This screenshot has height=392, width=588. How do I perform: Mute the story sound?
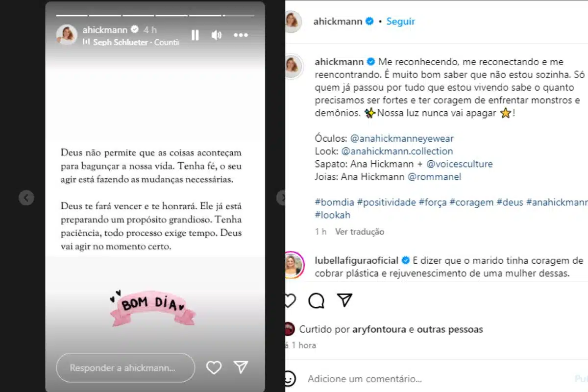217,35
